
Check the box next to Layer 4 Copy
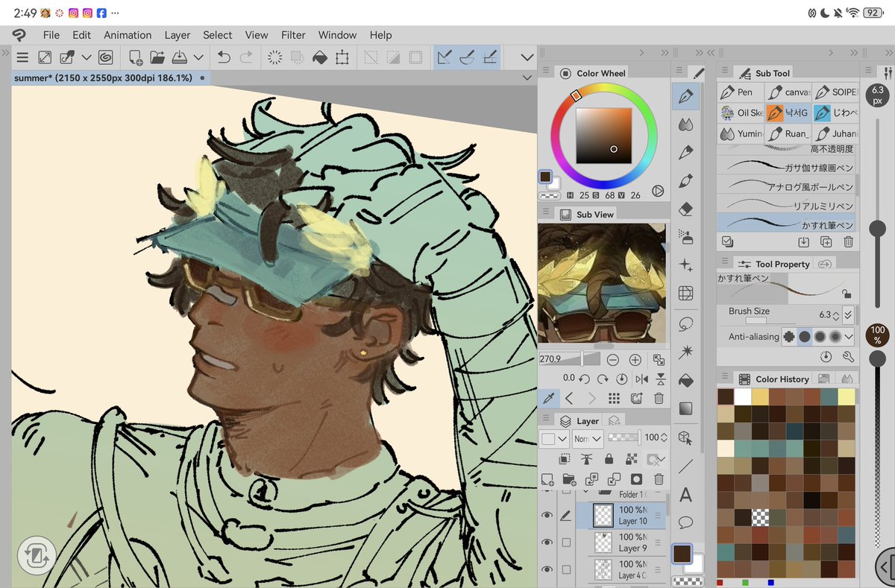(566, 569)
